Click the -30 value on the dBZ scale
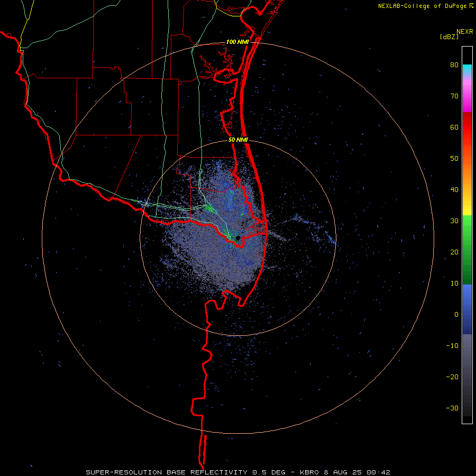The width and height of the screenshot is (476, 476). pyautogui.click(x=452, y=408)
